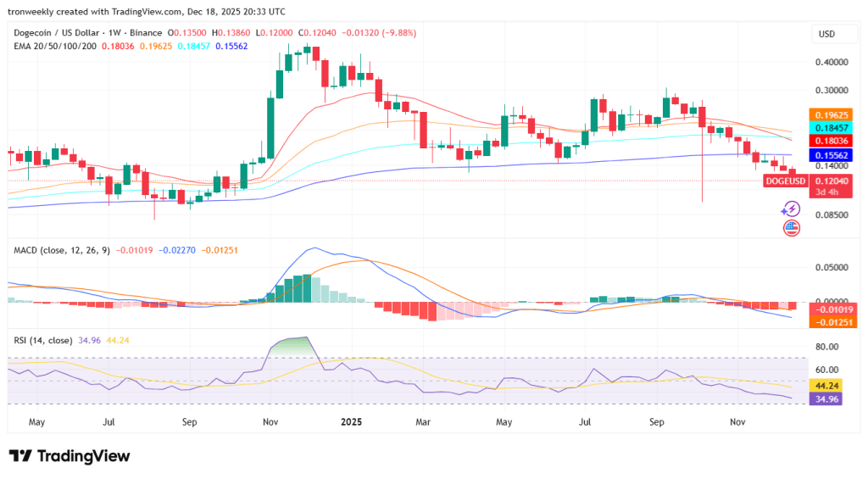Click the purple lightning flash icon
This screenshot has width=868, height=479.
point(792,209)
